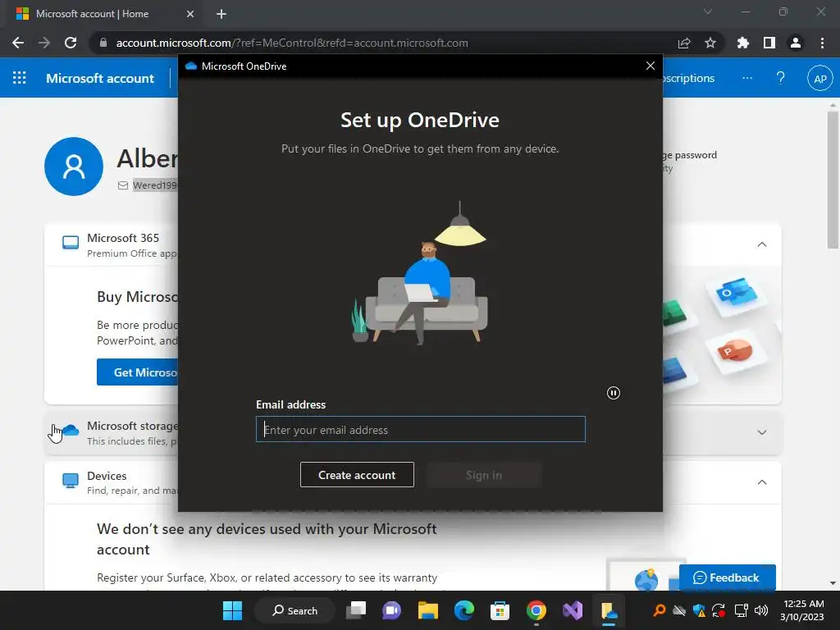Screen dimensions: 840x630
Task: Open a new browser tab
Action: (221, 14)
